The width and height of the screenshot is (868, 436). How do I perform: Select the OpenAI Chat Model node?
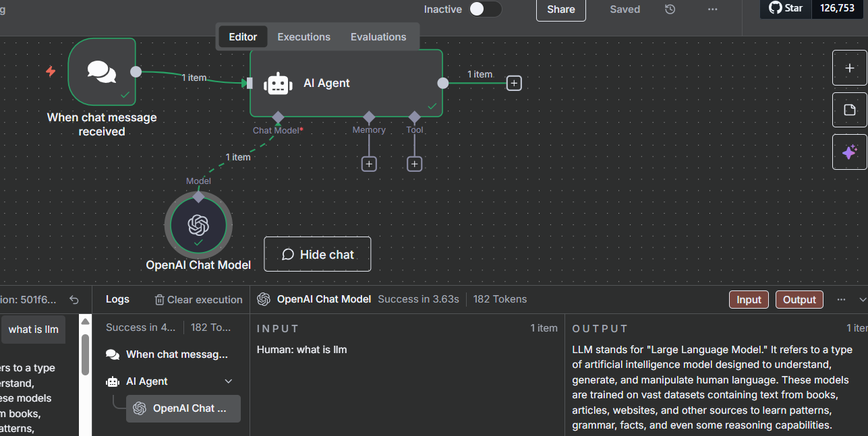(198, 224)
